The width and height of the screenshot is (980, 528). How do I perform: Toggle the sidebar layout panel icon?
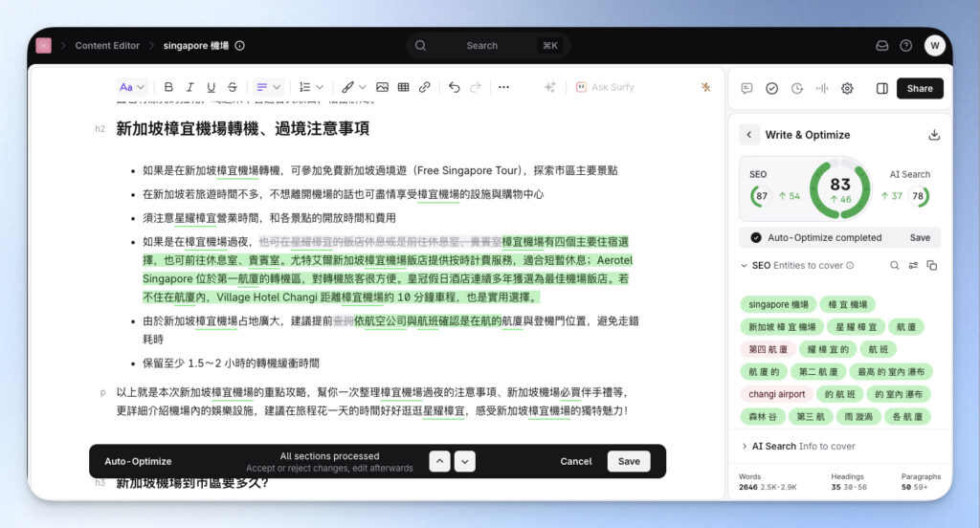coord(881,88)
